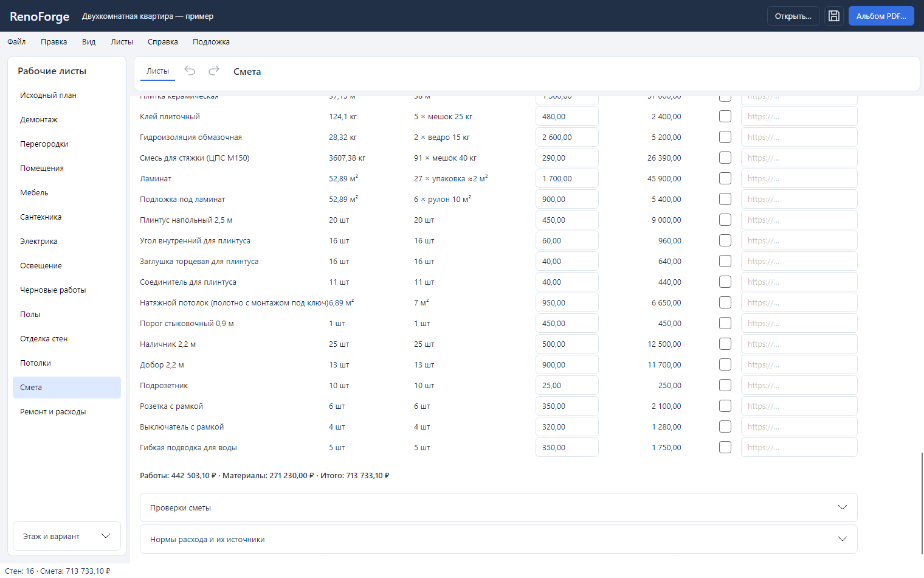Open the Отделка стен sheet
The image size is (924, 578).
coord(67,339)
